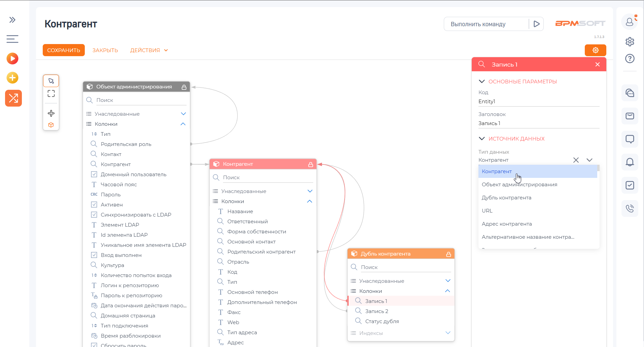
Task: Click the fit-to-screen frame icon
Action: click(51, 93)
